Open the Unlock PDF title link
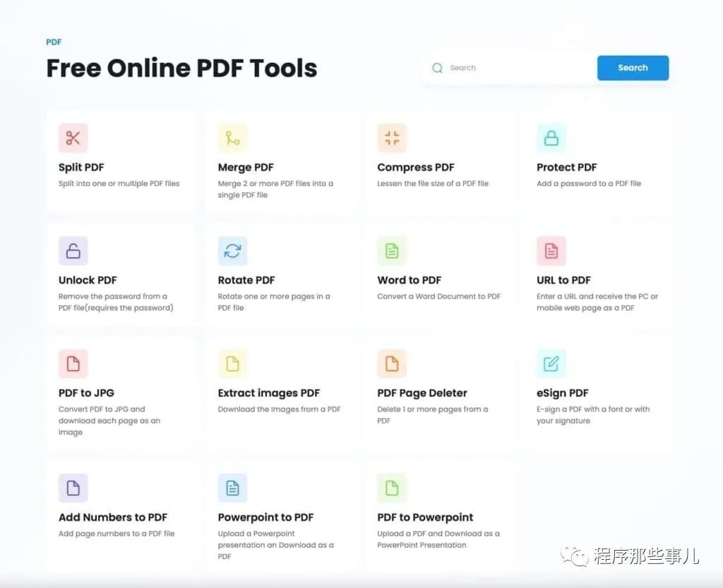The height and width of the screenshot is (588, 723). coord(88,280)
